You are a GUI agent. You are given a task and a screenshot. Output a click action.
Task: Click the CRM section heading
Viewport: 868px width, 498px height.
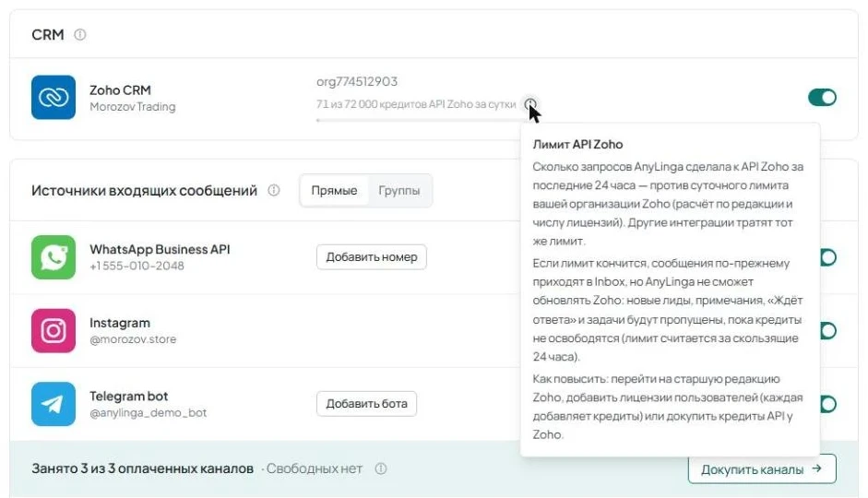[48, 35]
